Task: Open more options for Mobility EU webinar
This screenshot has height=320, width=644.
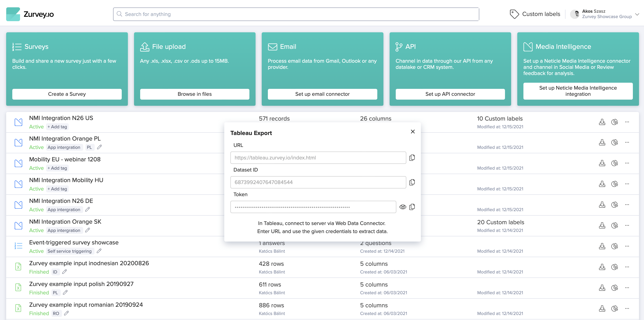Action: pyautogui.click(x=627, y=163)
